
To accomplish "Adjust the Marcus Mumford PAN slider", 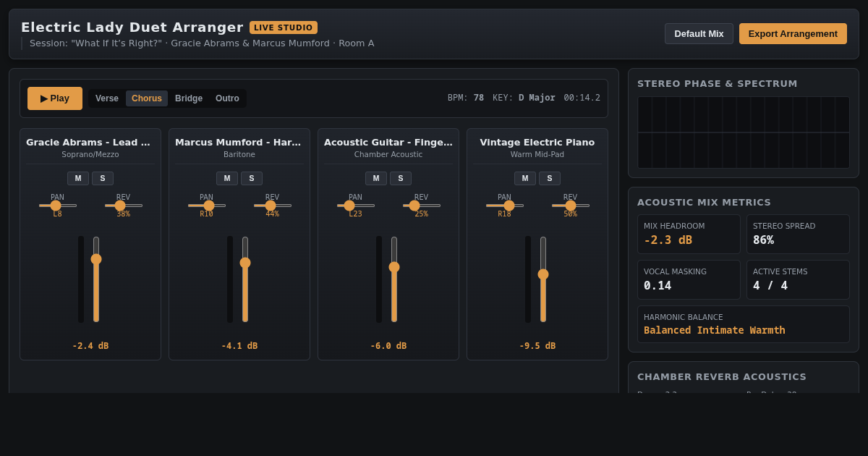I will [207, 206].
